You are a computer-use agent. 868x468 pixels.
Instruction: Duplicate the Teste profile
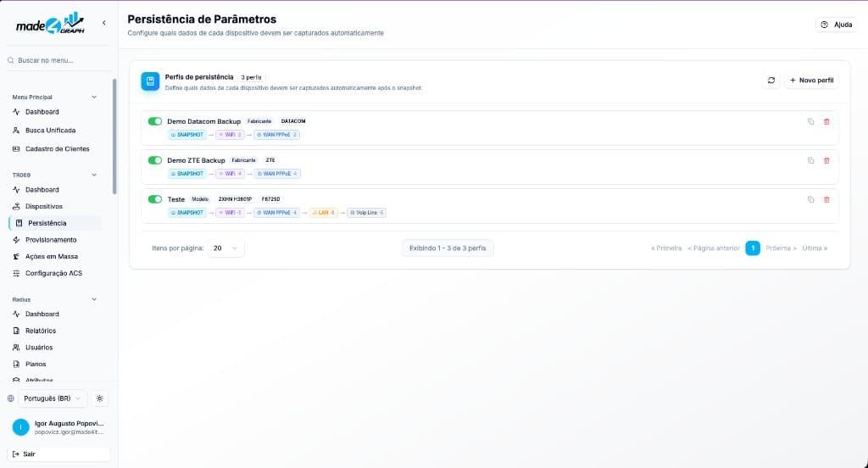(x=810, y=199)
